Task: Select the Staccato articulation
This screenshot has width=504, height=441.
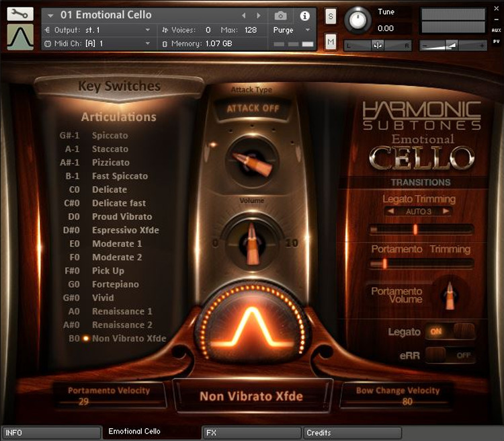Action: [x=110, y=149]
